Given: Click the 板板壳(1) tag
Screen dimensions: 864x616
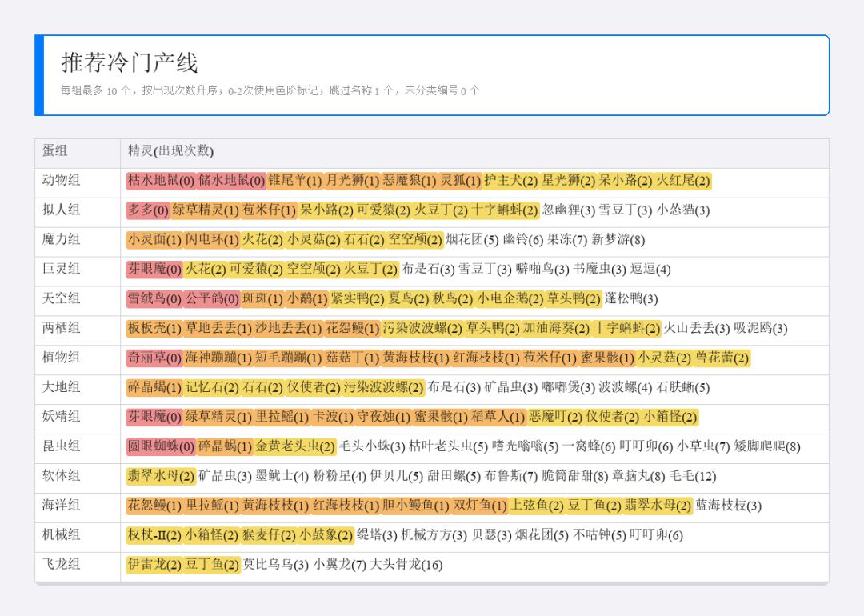Looking at the screenshot, I should [154, 329].
